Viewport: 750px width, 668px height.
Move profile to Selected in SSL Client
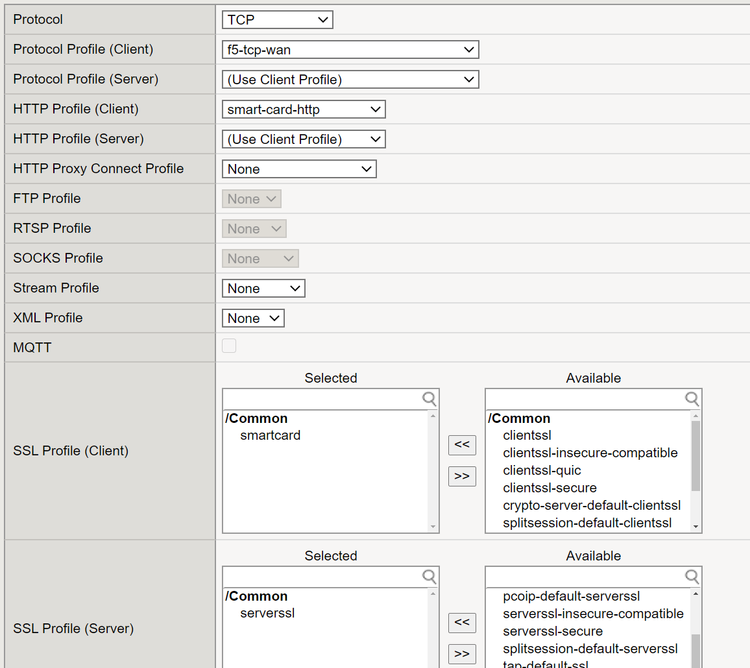coord(461,445)
